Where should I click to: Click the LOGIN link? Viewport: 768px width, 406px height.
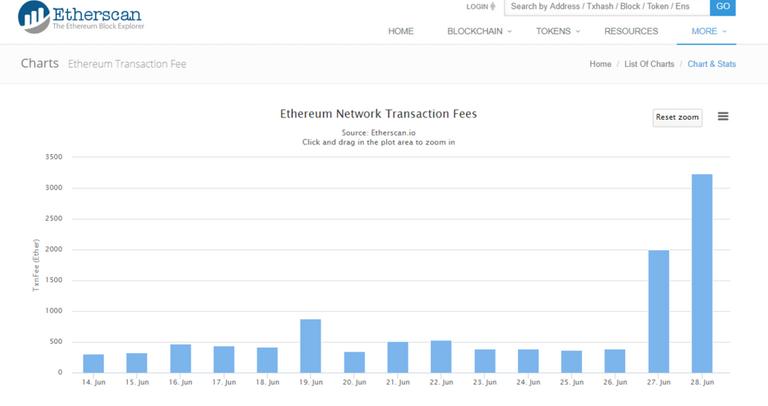coord(477,7)
